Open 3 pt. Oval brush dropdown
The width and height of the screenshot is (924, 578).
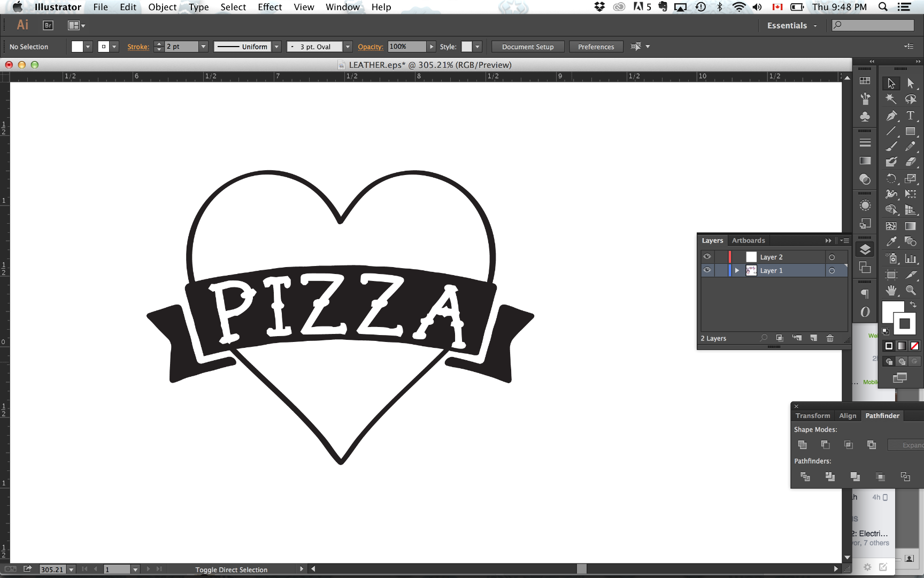(x=348, y=47)
